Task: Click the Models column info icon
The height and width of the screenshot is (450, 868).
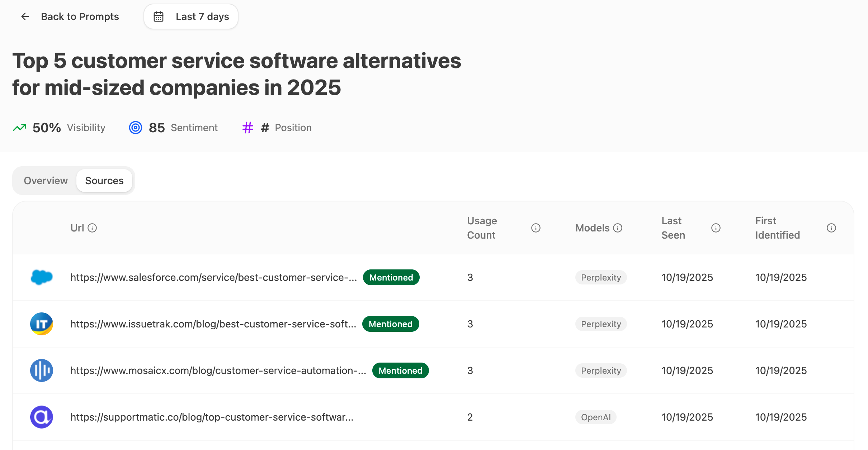Action: point(618,228)
